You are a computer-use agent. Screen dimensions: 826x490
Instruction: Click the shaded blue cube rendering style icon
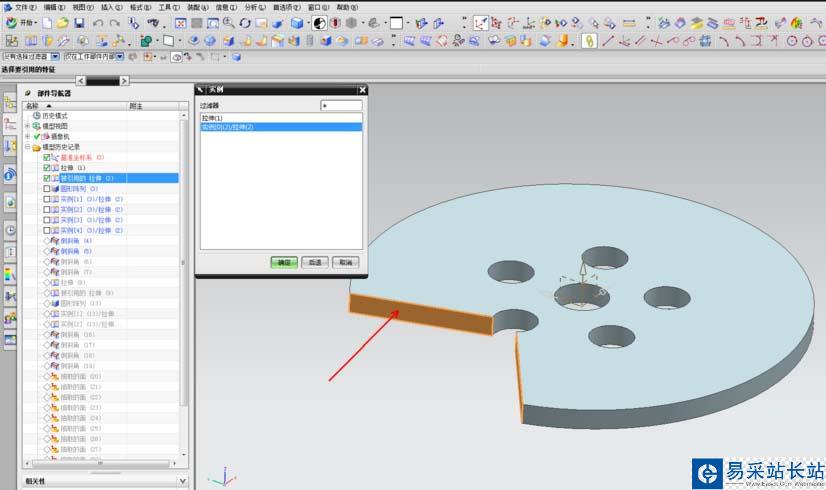click(x=297, y=23)
